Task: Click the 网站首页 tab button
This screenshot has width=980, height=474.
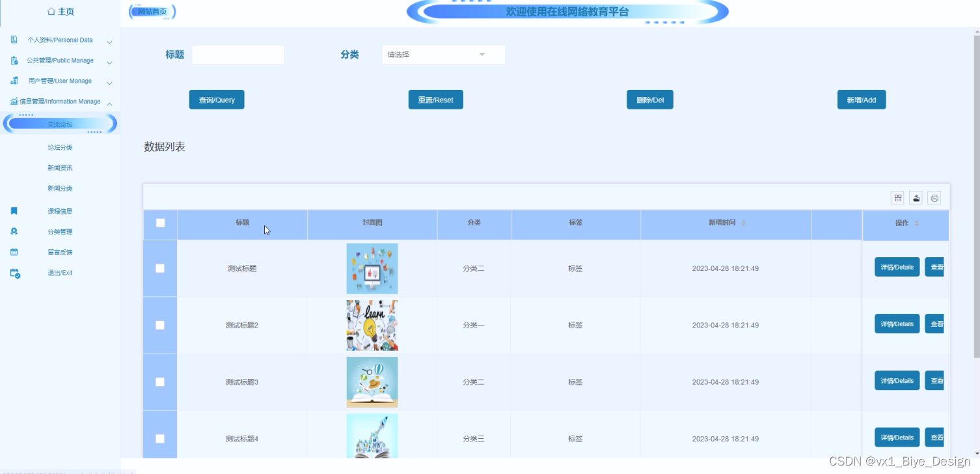Action: tap(152, 12)
